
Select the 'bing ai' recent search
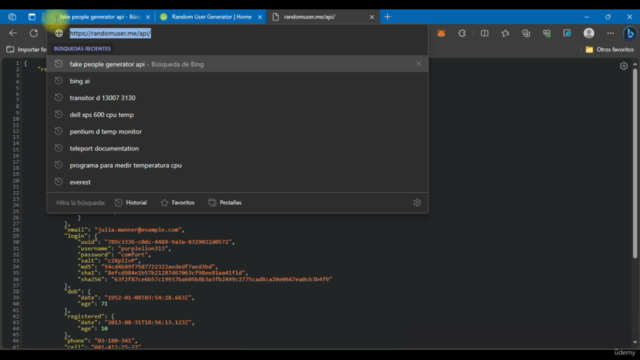pyautogui.click(x=238, y=81)
